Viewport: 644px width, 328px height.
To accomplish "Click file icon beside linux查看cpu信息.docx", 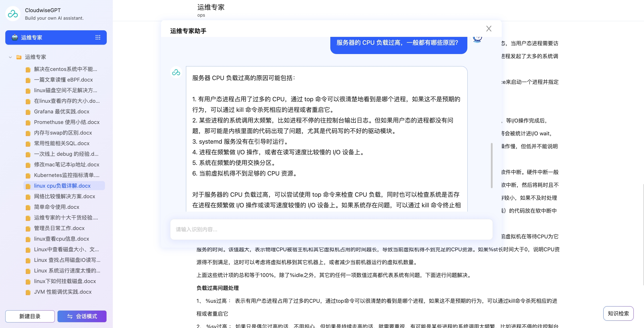I will click(28, 239).
